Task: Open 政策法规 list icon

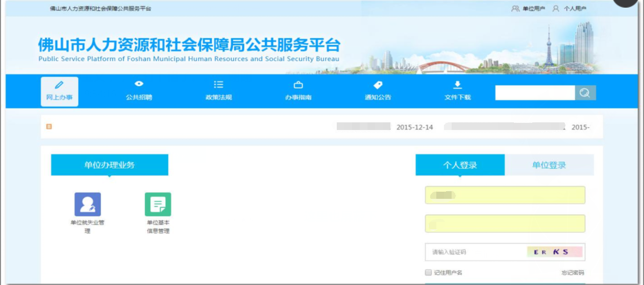Action: coord(218,85)
